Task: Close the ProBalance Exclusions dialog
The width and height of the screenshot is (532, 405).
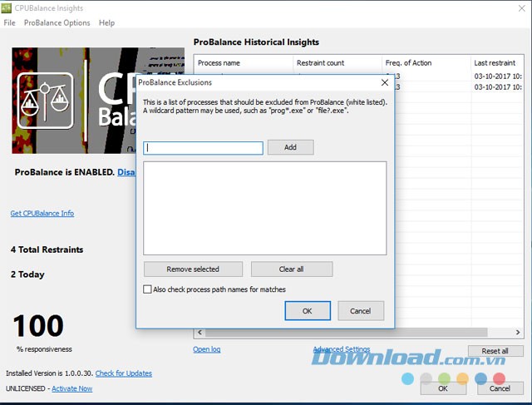Action: [385, 82]
